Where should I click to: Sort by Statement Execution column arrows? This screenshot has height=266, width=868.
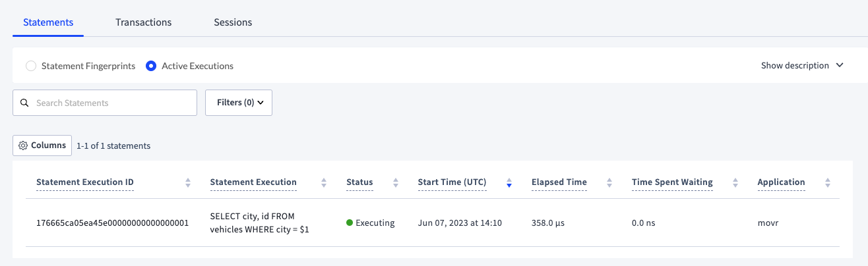324,182
